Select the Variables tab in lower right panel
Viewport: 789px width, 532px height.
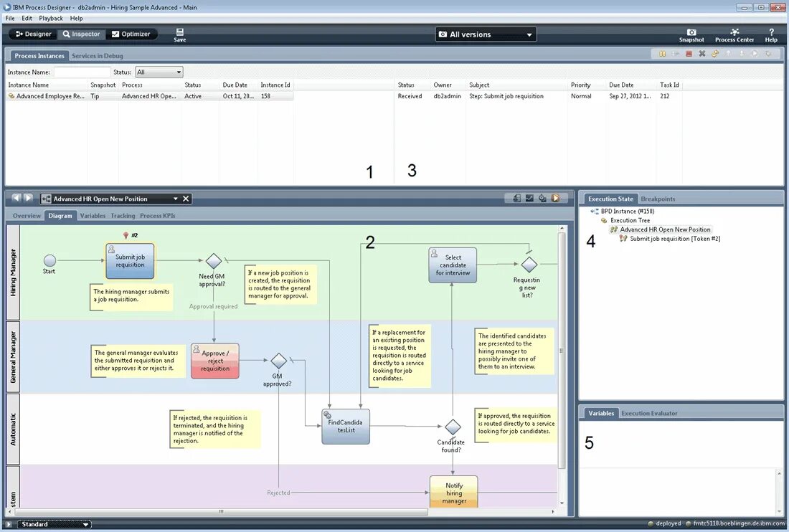pos(601,413)
